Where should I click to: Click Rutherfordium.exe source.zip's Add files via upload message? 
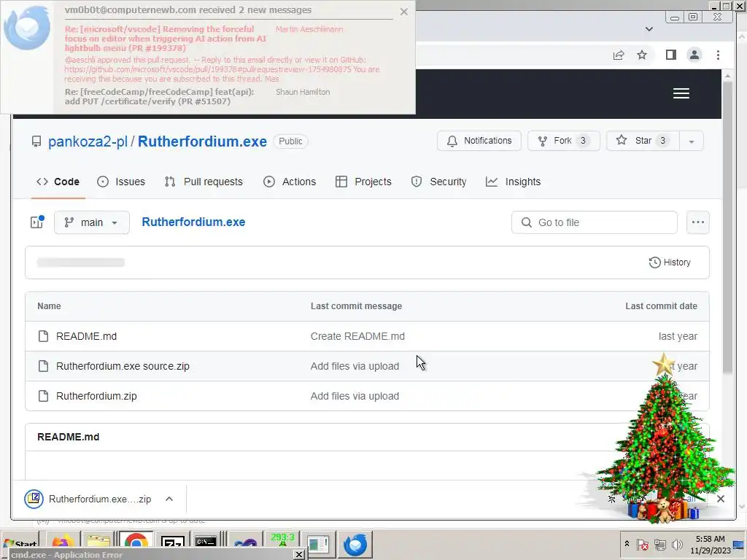point(355,366)
